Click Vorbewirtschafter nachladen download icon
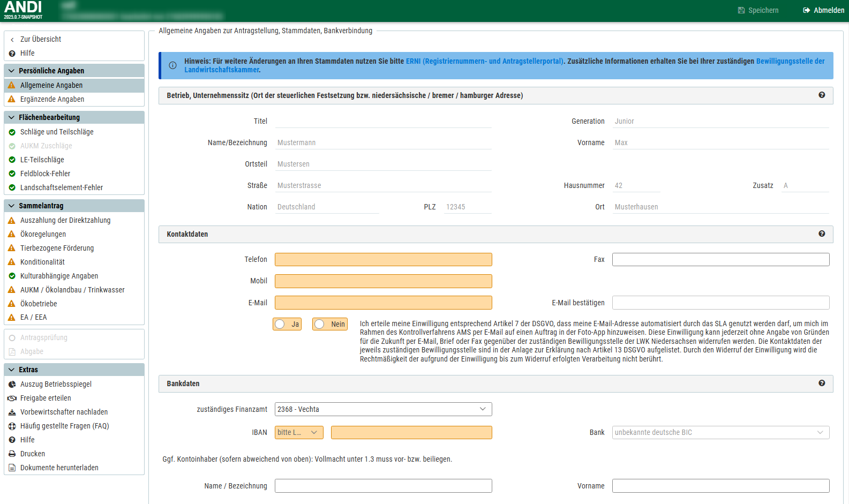849x504 pixels. point(12,412)
